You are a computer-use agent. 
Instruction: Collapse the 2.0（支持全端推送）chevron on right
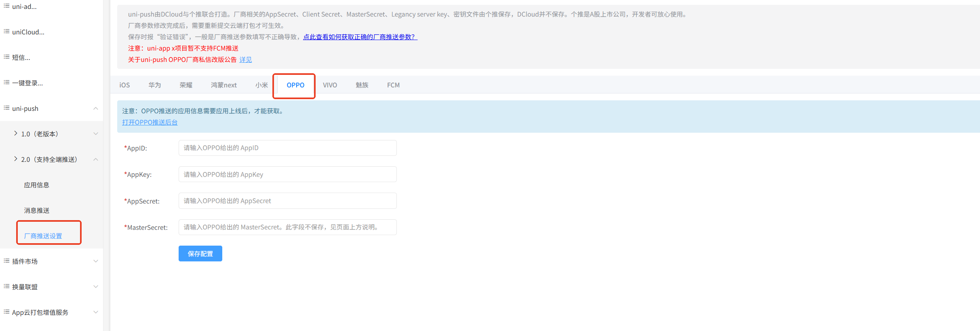tap(96, 159)
